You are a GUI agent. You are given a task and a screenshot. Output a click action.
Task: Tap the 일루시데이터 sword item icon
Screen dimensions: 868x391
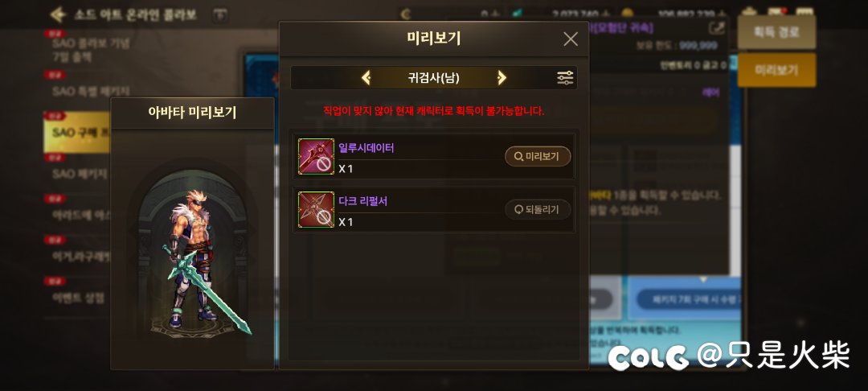[x=316, y=156]
